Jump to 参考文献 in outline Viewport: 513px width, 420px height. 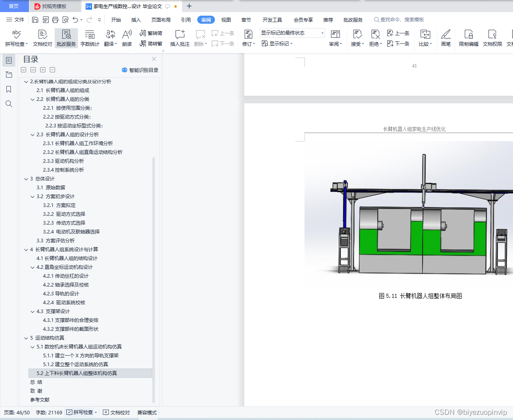[40, 400]
